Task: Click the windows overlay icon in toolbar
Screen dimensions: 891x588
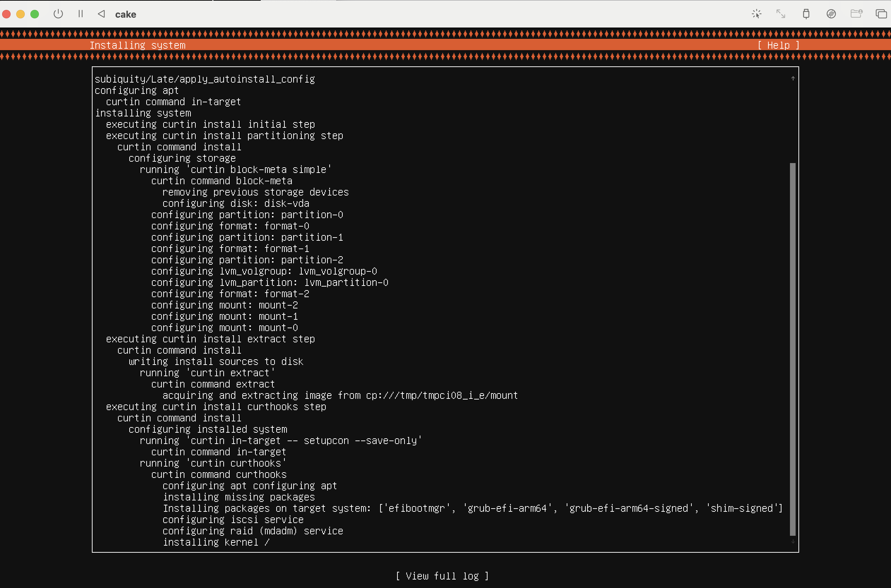Action: pos(881,14)
